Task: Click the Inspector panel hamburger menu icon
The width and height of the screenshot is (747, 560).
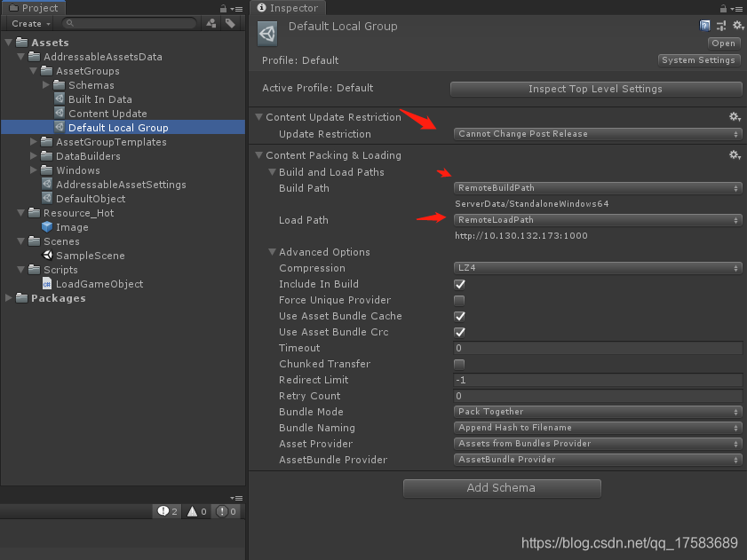Action: (x=740, y=8)
